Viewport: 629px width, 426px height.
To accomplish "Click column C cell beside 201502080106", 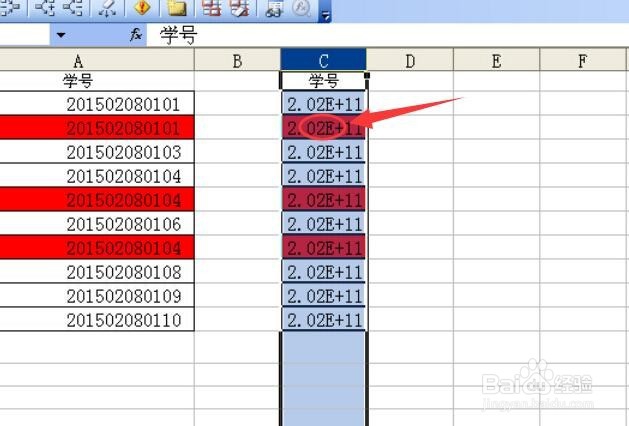I will [323, 224].
